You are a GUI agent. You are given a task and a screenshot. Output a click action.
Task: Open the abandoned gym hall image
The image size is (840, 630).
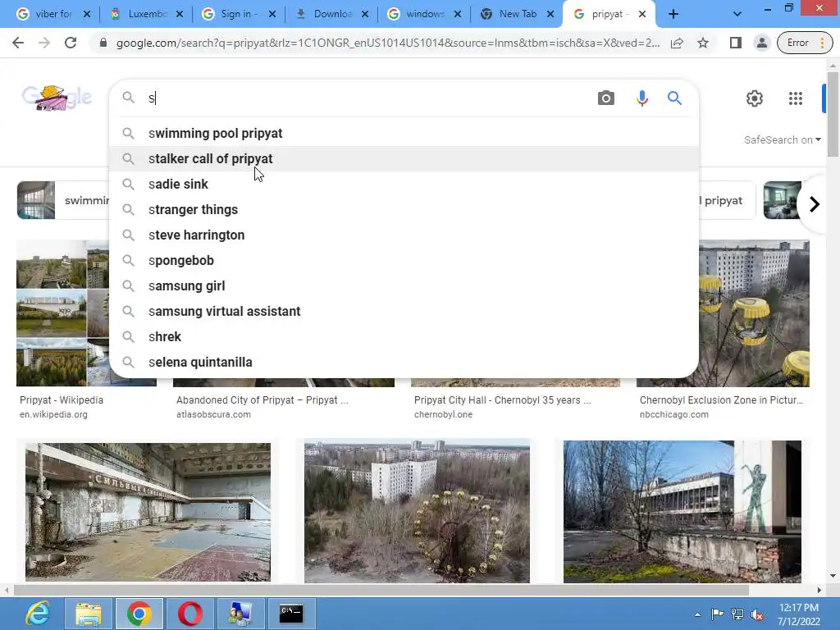click(x=148, y=512)
